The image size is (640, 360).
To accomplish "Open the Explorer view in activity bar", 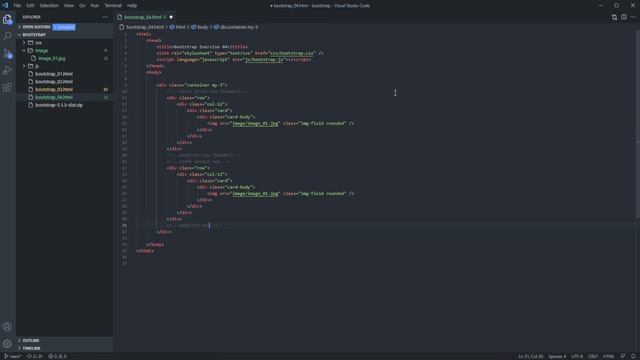I will [7, 19].
